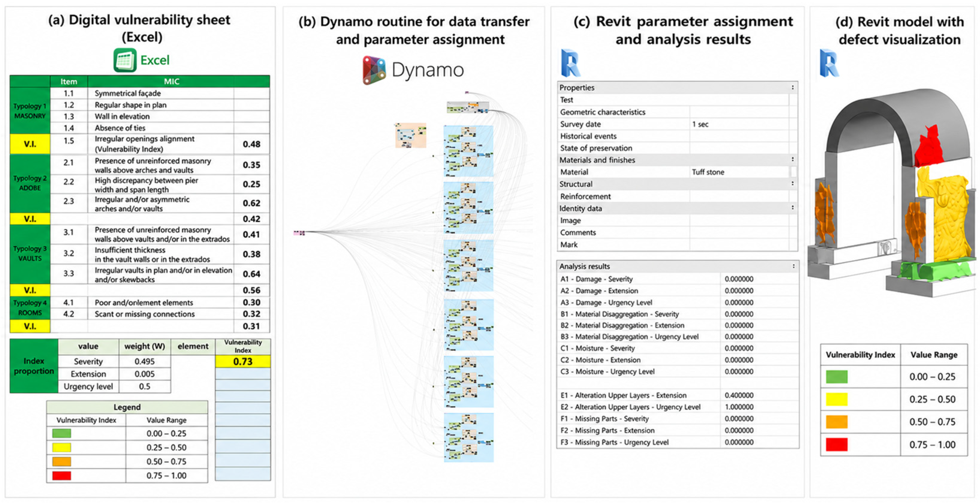Click the yellow swatch in the Excel legend

click(62, 448)
